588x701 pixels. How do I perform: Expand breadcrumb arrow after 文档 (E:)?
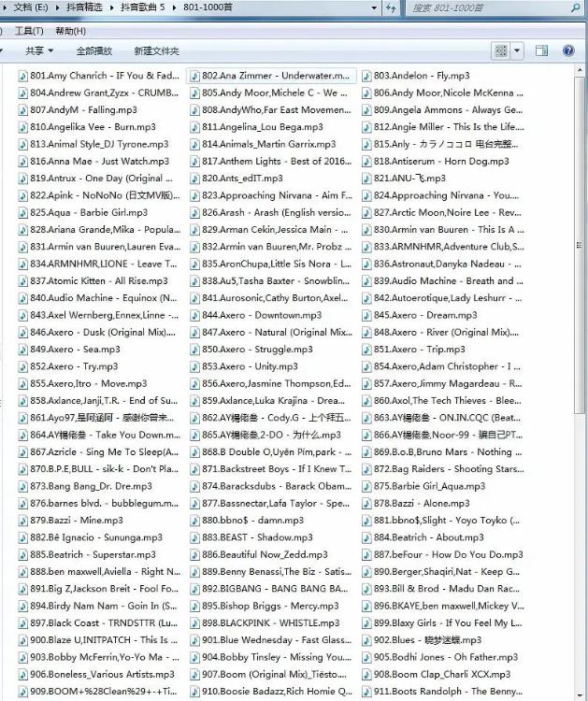coord(58,7)
